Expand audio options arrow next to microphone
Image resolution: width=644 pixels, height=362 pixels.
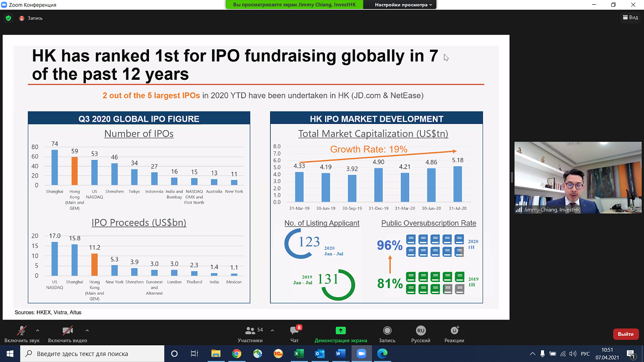coord(37,330)
